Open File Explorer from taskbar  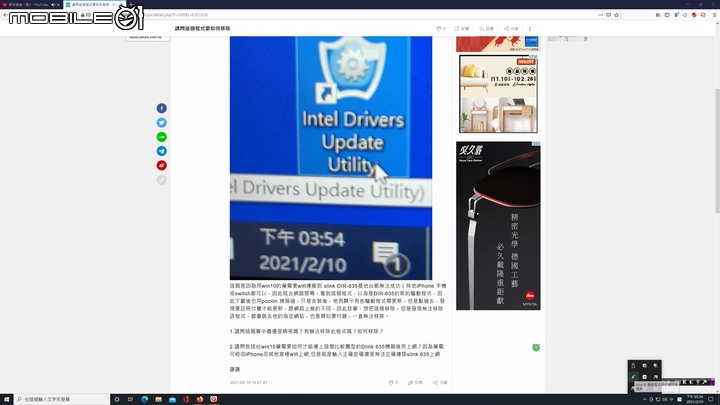tap(158, 399)
